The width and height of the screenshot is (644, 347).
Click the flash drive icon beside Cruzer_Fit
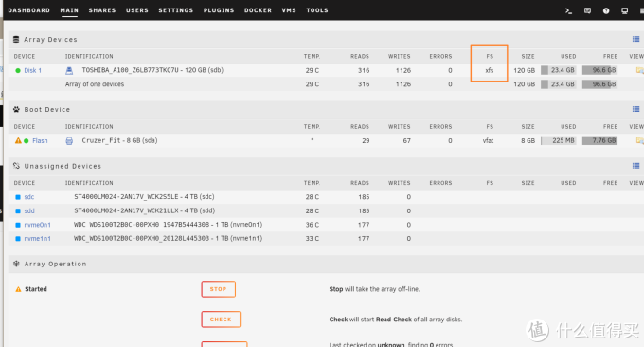point(69,141)
